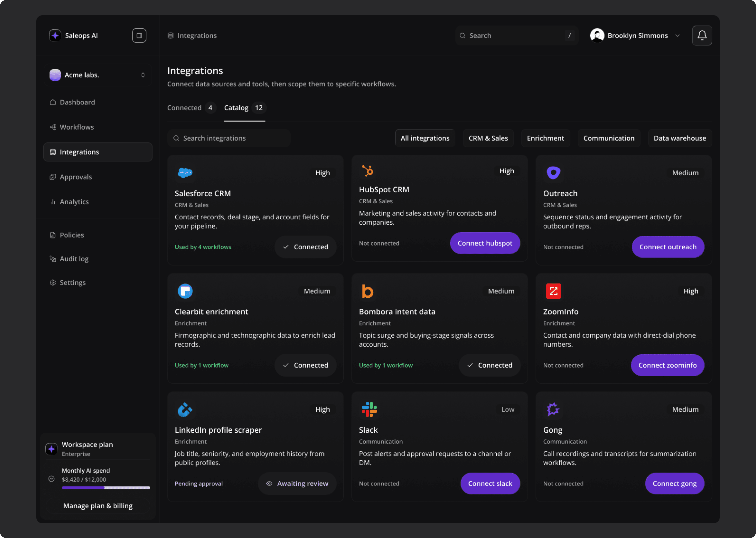Click the Monthly AI spend progress bar

(x=106, y=488)
